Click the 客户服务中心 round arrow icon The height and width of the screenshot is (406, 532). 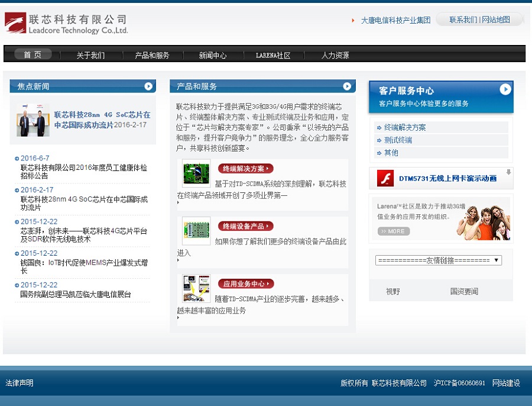coord(505,89)
